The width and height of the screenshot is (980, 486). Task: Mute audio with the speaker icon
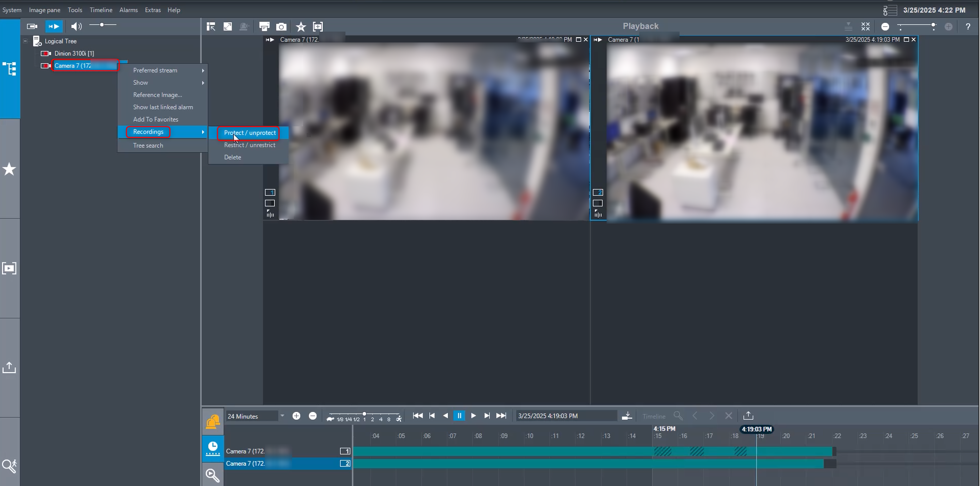[x=76, y=26]
